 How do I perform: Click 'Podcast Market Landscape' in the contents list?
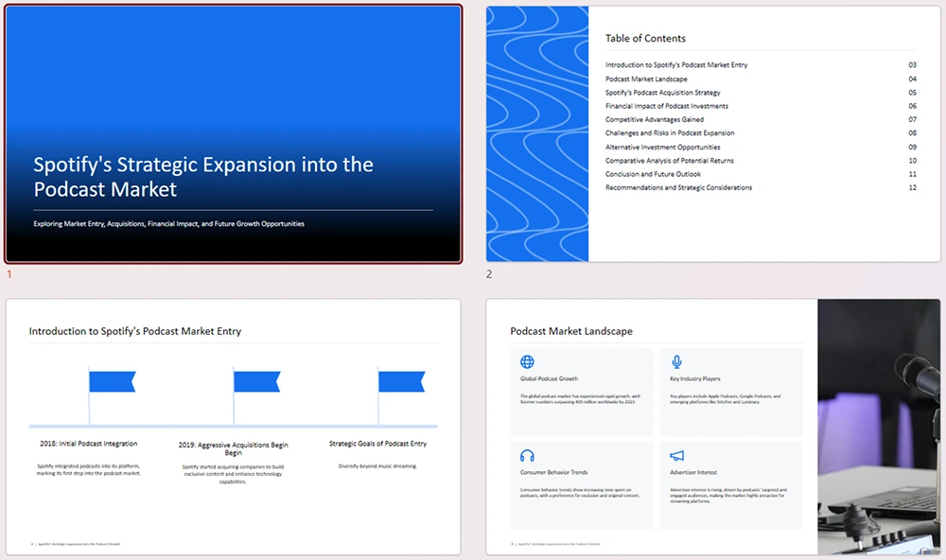(x=646, y=79)
